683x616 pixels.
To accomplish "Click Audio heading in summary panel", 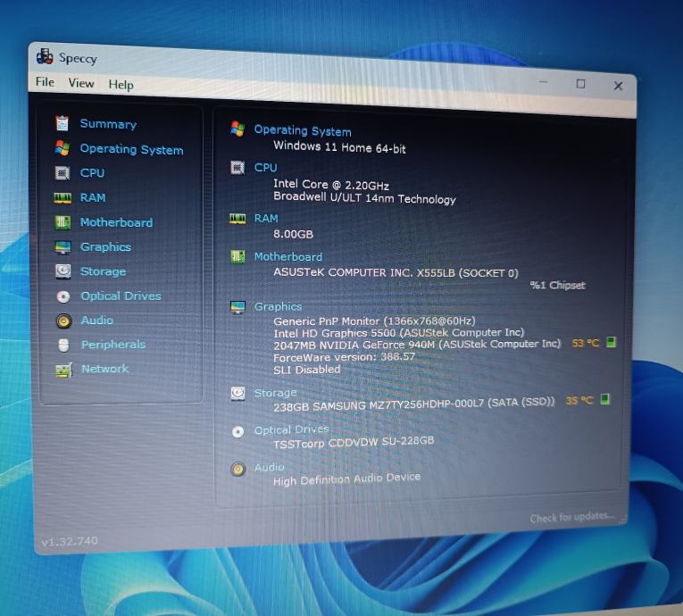I will pyautogui.click(x=270, y=468).
